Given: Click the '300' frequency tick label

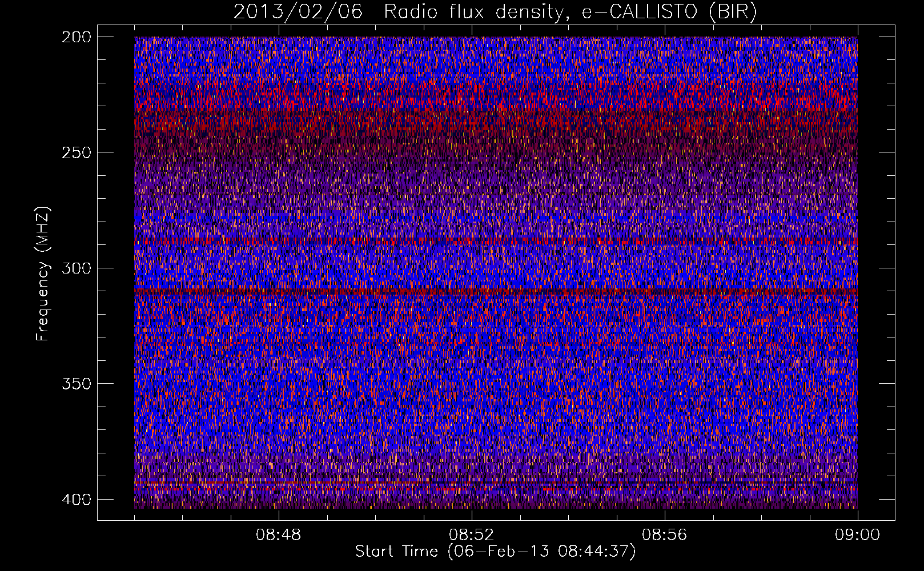Looking at the screenshot, I should pyautogui.click(x=76, y=268).
